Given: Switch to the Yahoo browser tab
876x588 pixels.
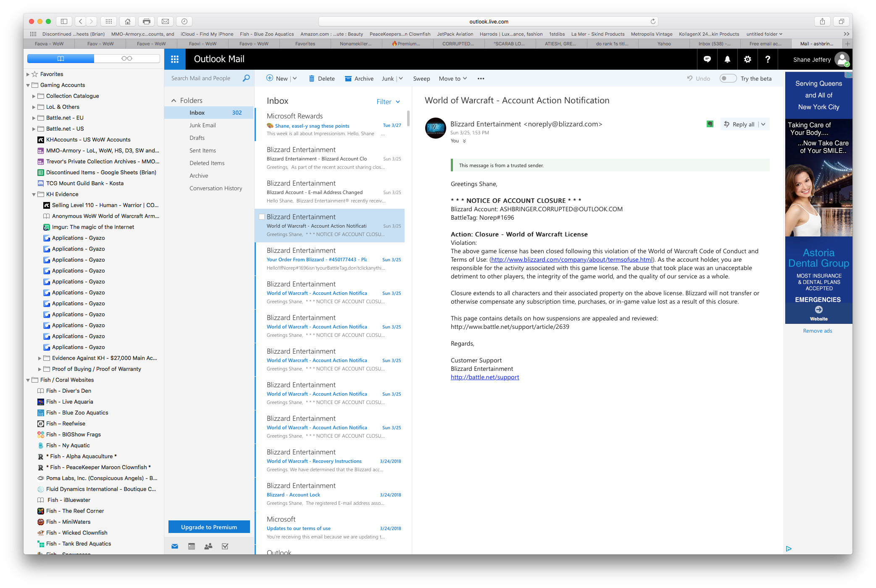Looking at the screenshot, I should (664, 44).
